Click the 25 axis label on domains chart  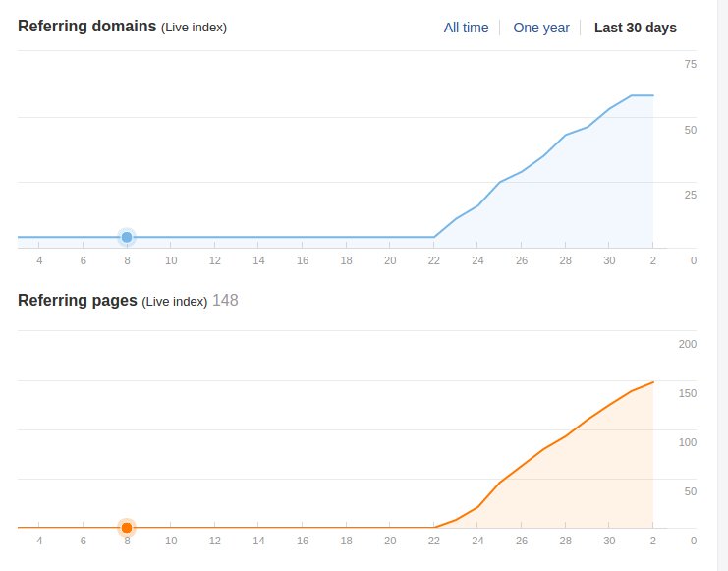(x=691, y=196)
